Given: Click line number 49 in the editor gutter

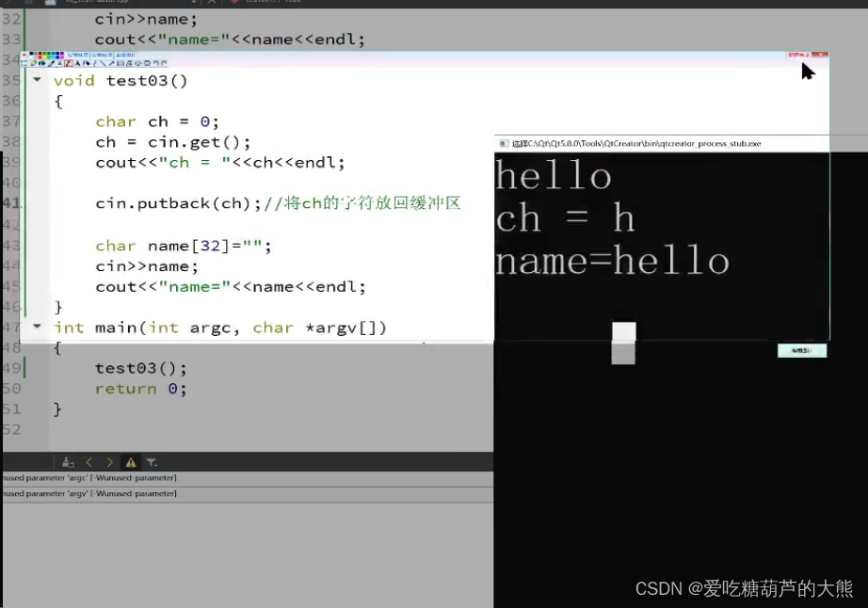Looking at the screenshot, I should coord(11,368).
